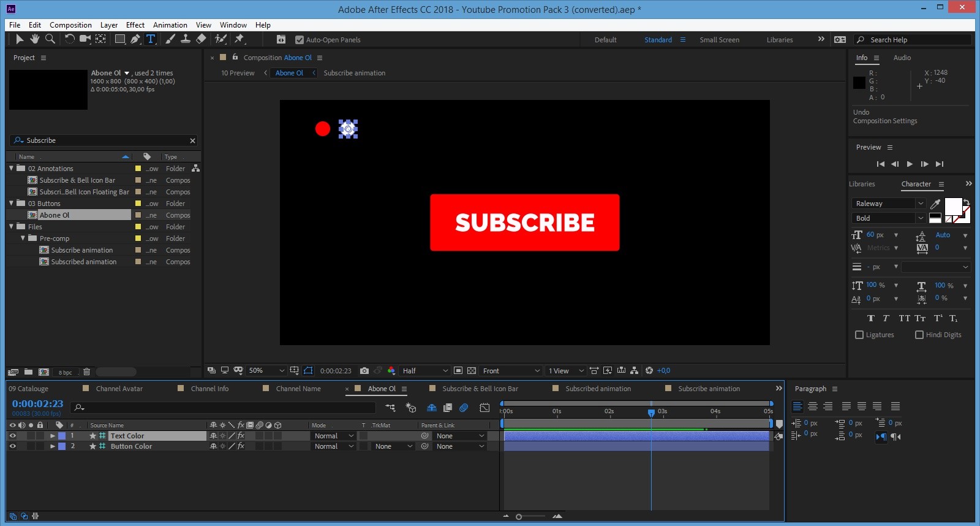Jump to the first frame
The width and height of the screenshot is (980, 526).
881,164
